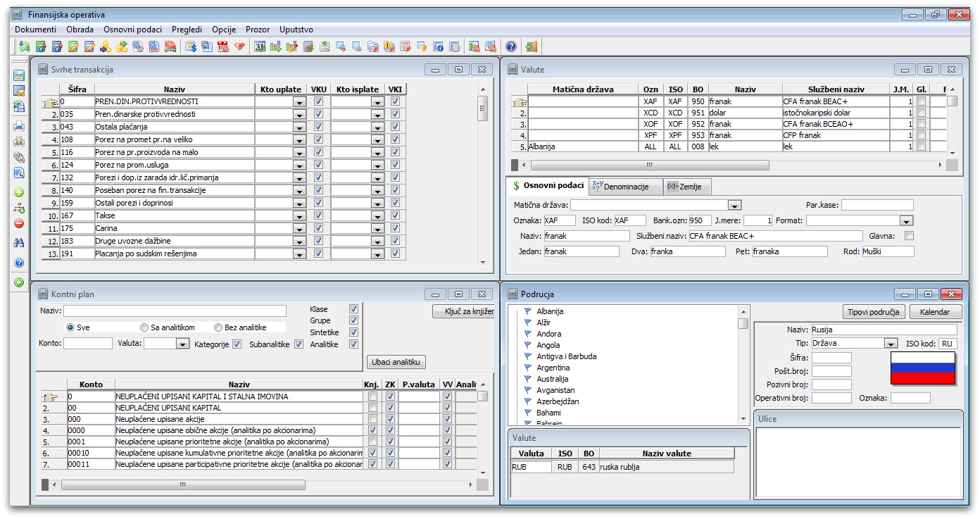This screenshot has height=519, width=980.
Task: Click the exit door icon in toolbar
Action: tap(531, 46)
